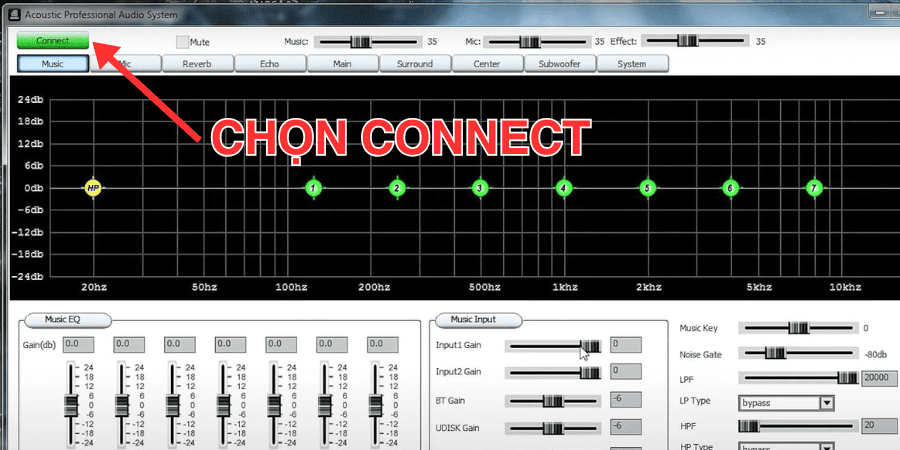Switch to the Main tab
The image size is (900, 450).
click(343, 64)
